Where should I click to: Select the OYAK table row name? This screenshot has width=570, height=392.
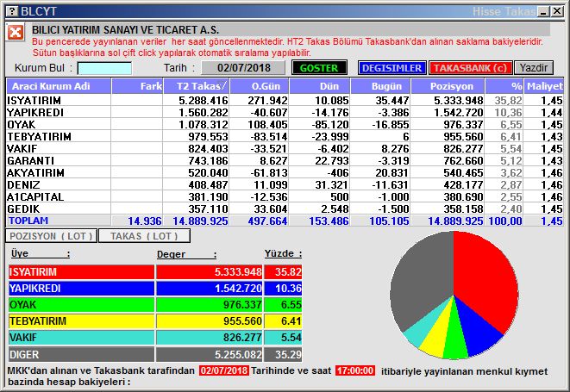click(x=22, y=124)
